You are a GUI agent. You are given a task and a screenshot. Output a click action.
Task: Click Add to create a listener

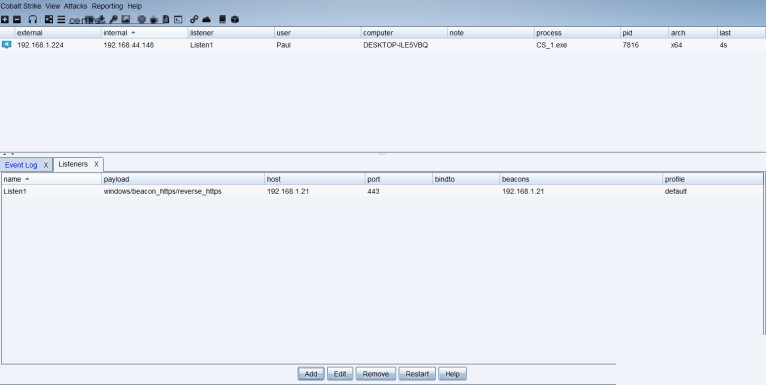[311, 374]
